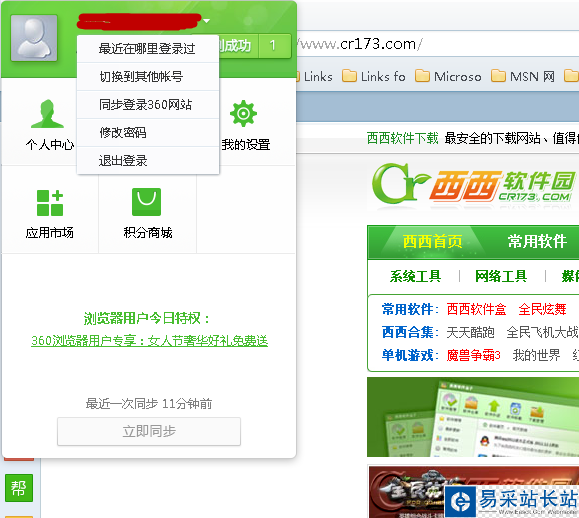Select 同步登录360网站 menu entry
This screenshot has height=518, width=579.
tap(148, 104)
